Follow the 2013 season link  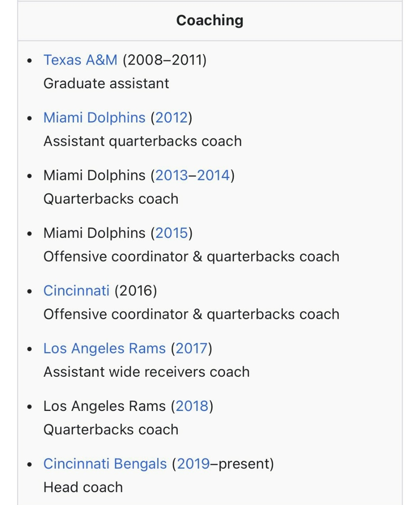coord(171,175)
